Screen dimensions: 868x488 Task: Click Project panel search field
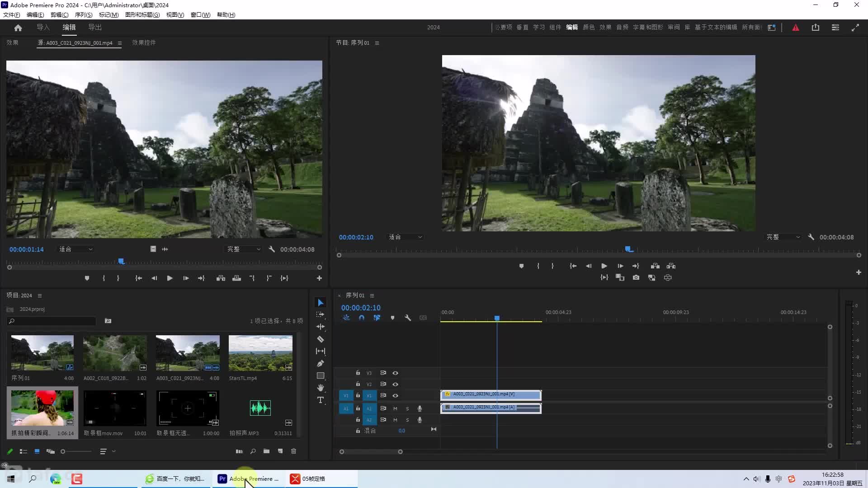[x=52, y=321]
